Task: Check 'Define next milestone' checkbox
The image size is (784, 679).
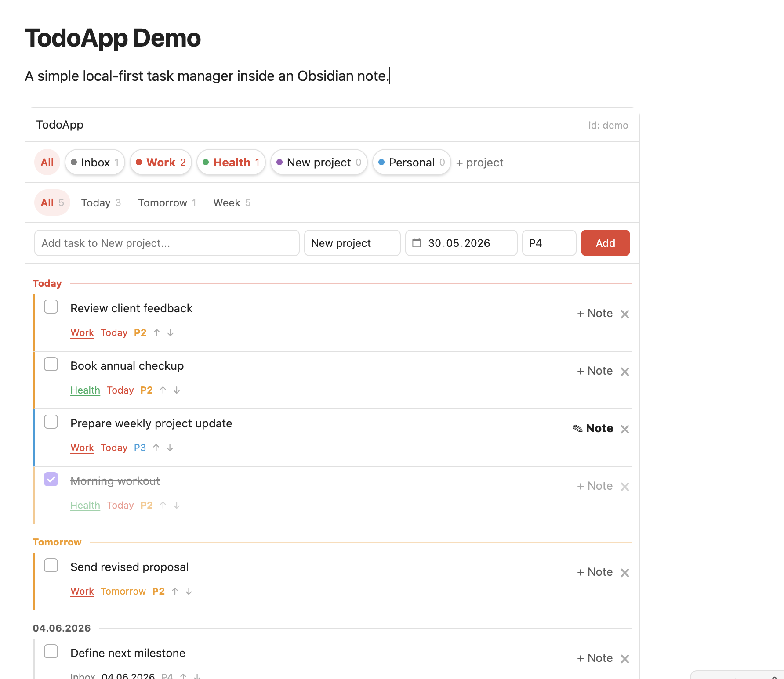Action: coord(51,651)
